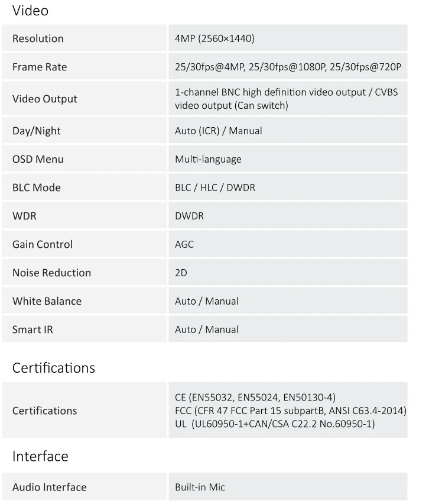Select the Noise Reduction label

pyautogui.click(x=51, y=273)
